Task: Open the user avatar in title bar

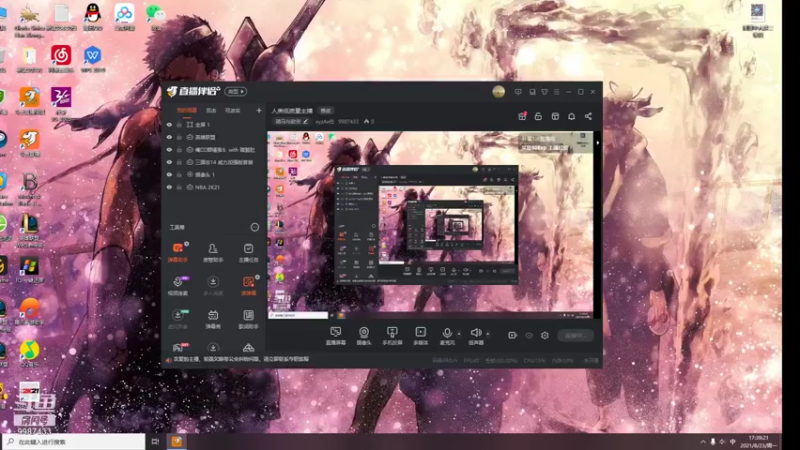Action: coord(498,92)
